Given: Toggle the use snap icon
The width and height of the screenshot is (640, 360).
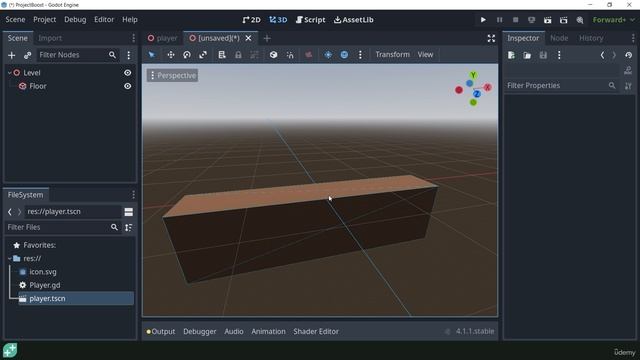Looking at the screenshot, I should coord(290,55).
